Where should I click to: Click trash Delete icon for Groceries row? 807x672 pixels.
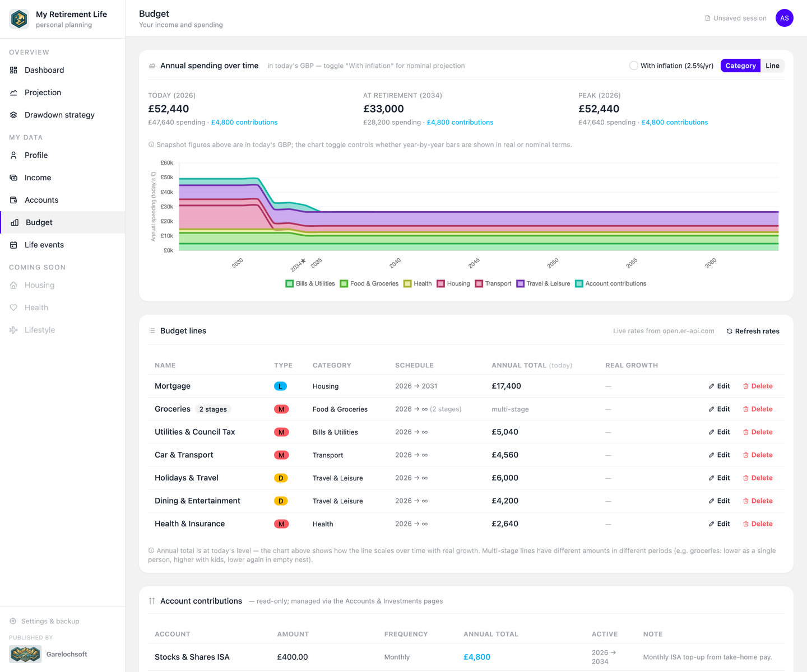(x=746, y=409)
